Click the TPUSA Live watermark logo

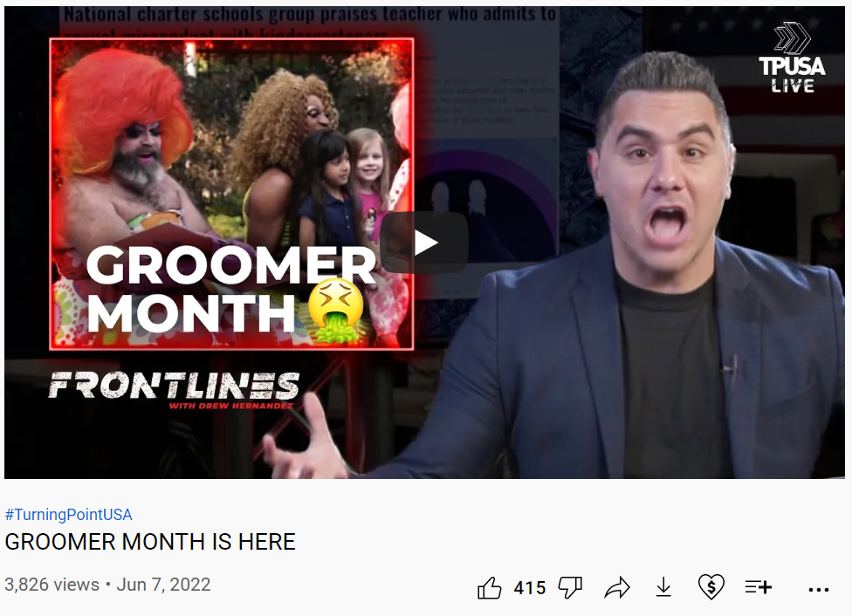point(793,58)
